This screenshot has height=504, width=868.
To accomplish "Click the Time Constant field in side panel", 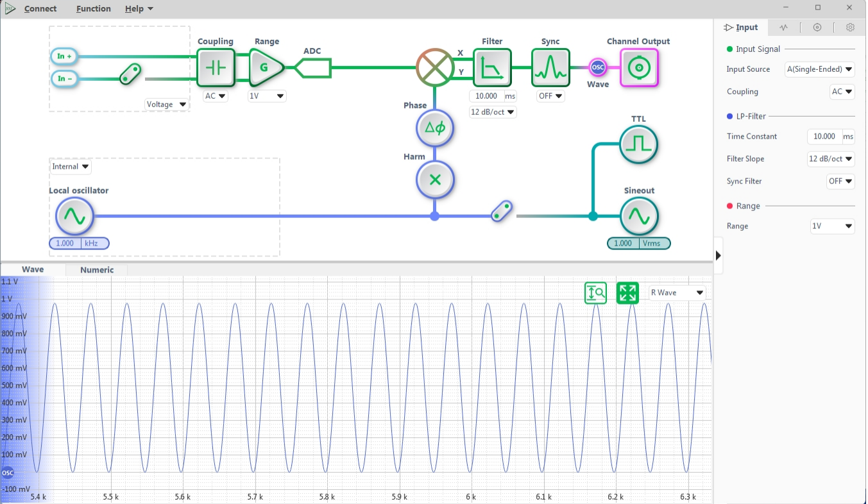I will (x=824, y=137).
